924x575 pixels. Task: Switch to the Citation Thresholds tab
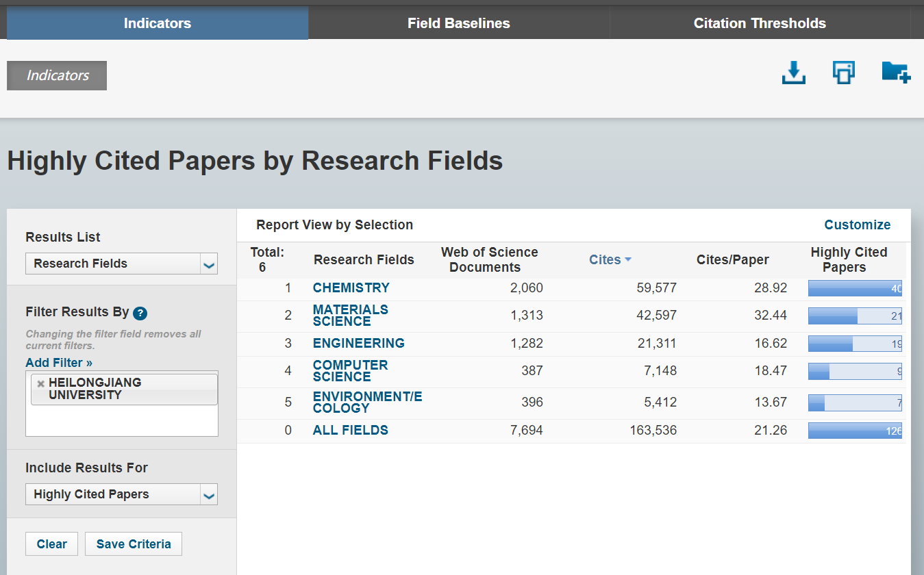[760, 23]
